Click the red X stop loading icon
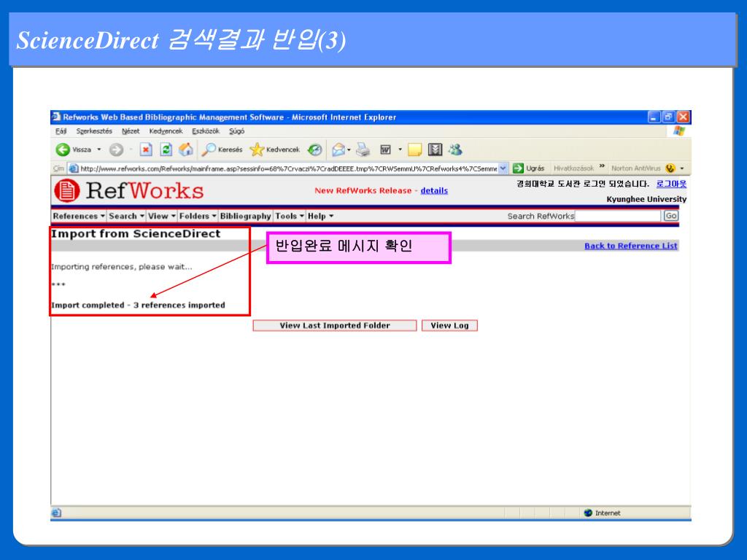Screen dimensions: 747x560 point(146,149)
